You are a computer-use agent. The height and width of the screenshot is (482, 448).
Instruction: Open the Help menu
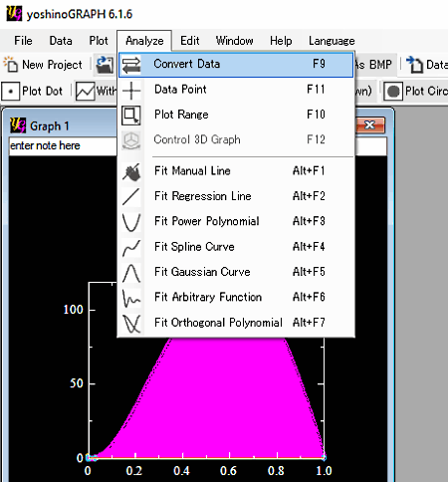click(281, 41)
